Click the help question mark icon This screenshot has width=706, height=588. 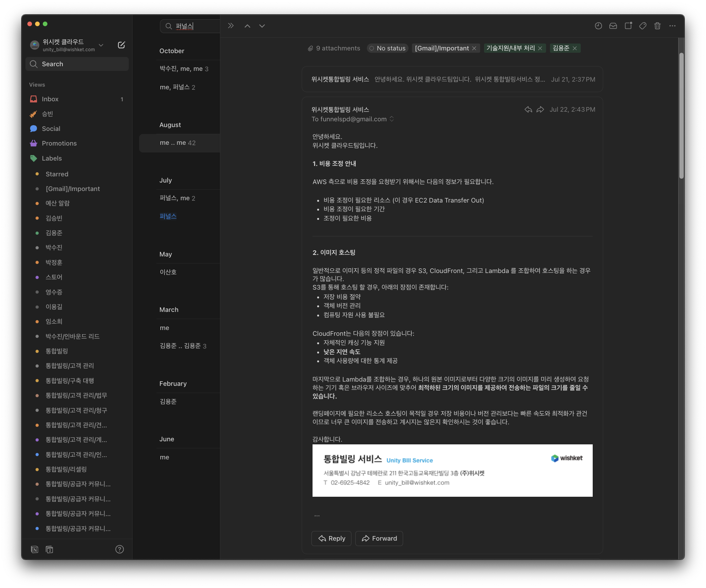pyautogui.click(x=119, y=549)
